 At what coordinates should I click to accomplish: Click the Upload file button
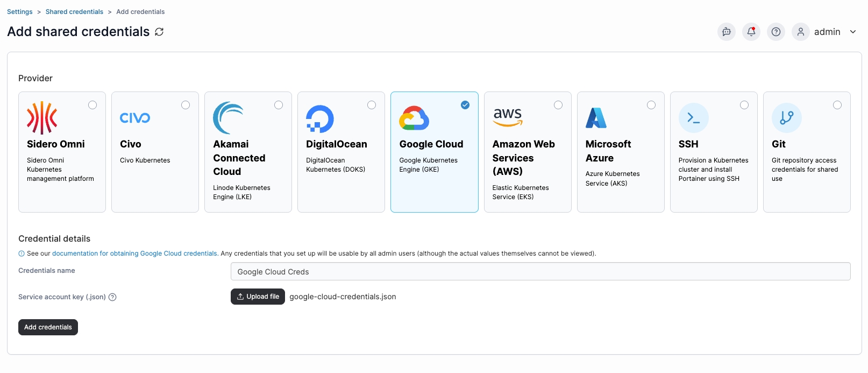[258, 297]
